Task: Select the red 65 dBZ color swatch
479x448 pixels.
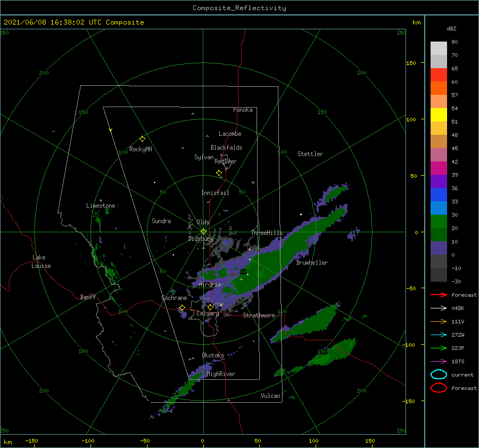Action: [439, 75]
